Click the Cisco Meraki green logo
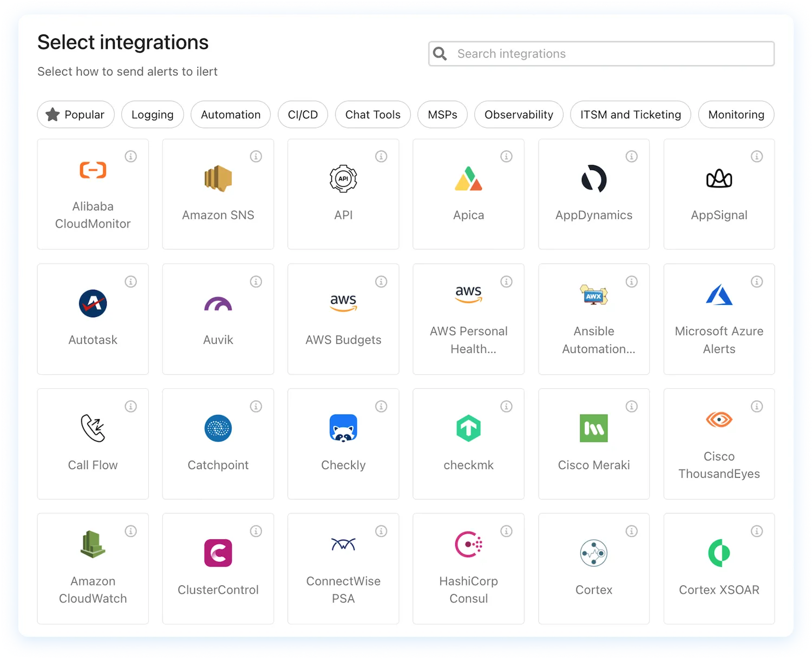Viewport: 812px width, 659px height. coord(594,428)
